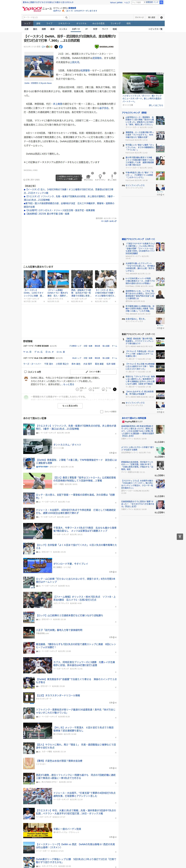Report this article via 記事に関する報告

pos(32,180)
